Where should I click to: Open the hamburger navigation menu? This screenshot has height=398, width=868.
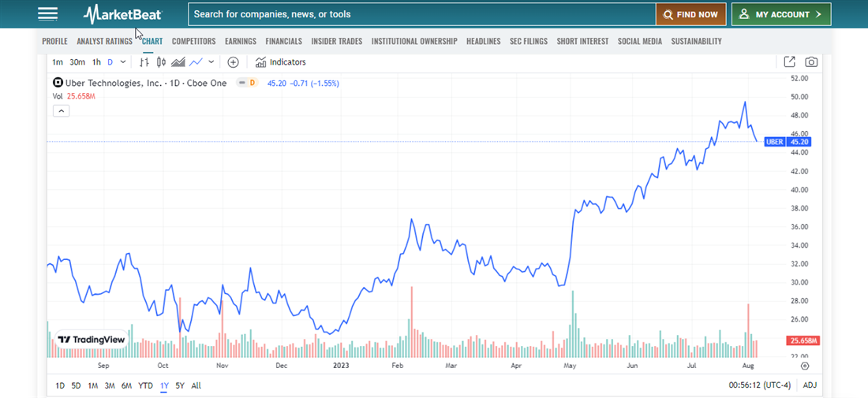[x=47, y=14]
